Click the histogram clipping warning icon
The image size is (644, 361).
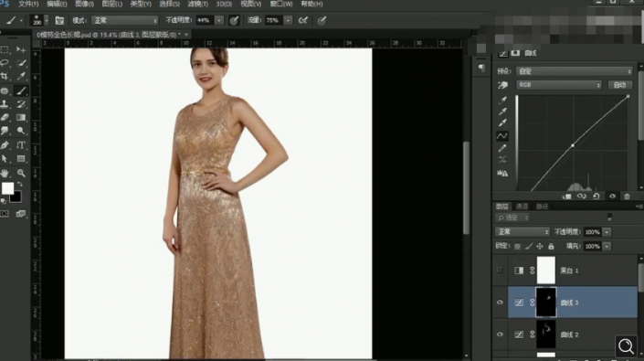click(x=502, y=174)
